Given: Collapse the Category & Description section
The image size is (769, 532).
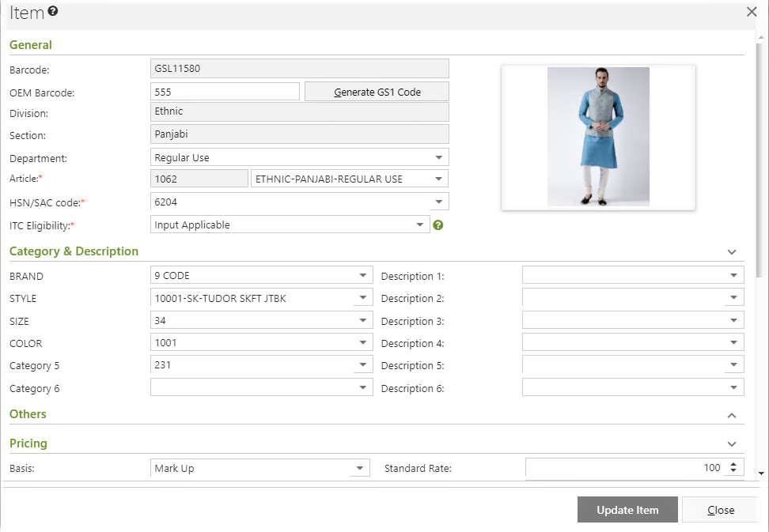Looking at the screenshot, I should pos(732,251).
